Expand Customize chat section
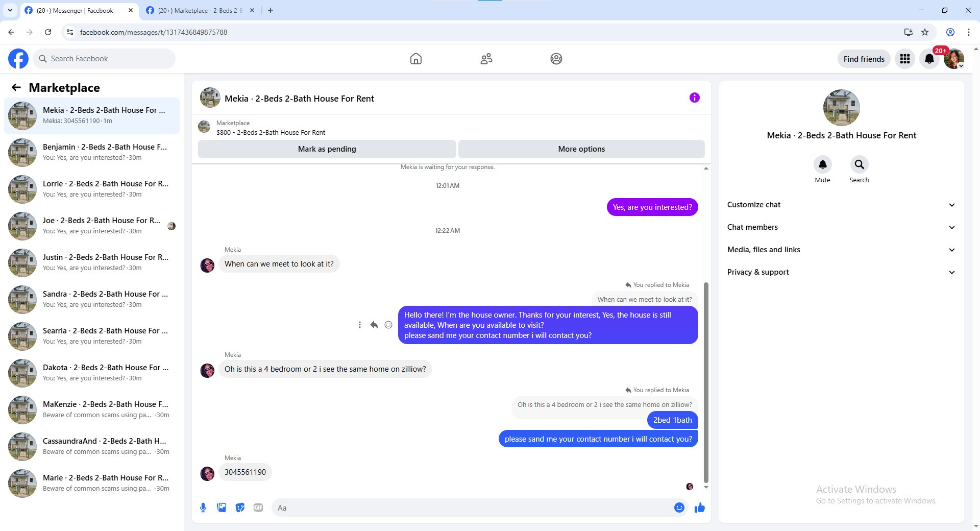Image resolution: width=980 pixels, height=531 pixels. [841, 205]
